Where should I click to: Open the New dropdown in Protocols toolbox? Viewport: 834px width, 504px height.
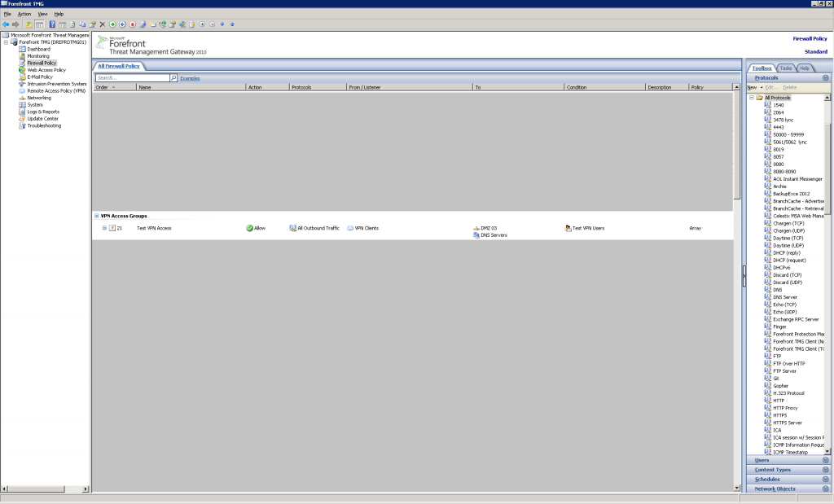(755, 88)
